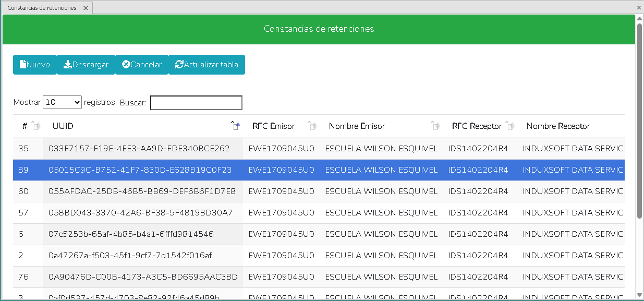This screenshot has width=644, height=301.
Task: Select row with UUID starting 058BD043
Action: [x=140, y=213]
